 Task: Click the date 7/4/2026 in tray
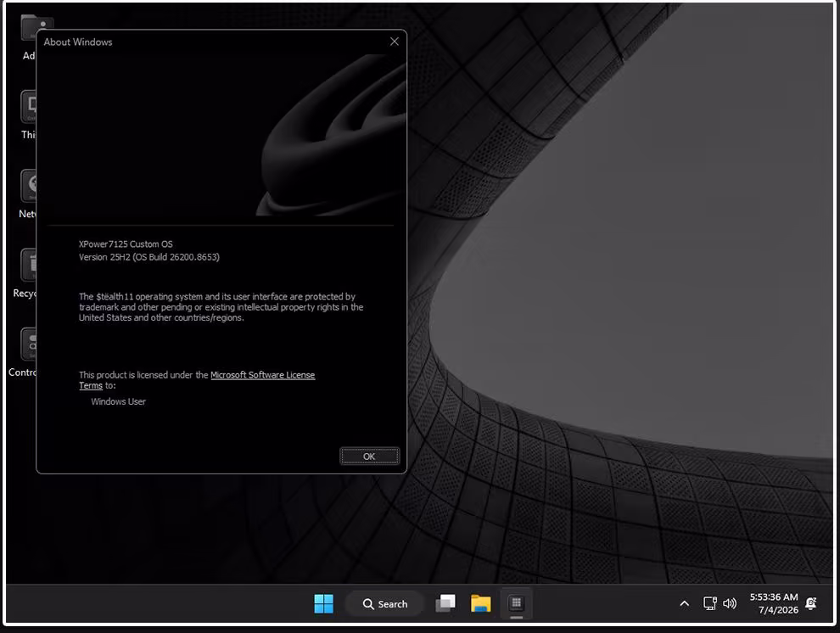click(x=778, y=610)
